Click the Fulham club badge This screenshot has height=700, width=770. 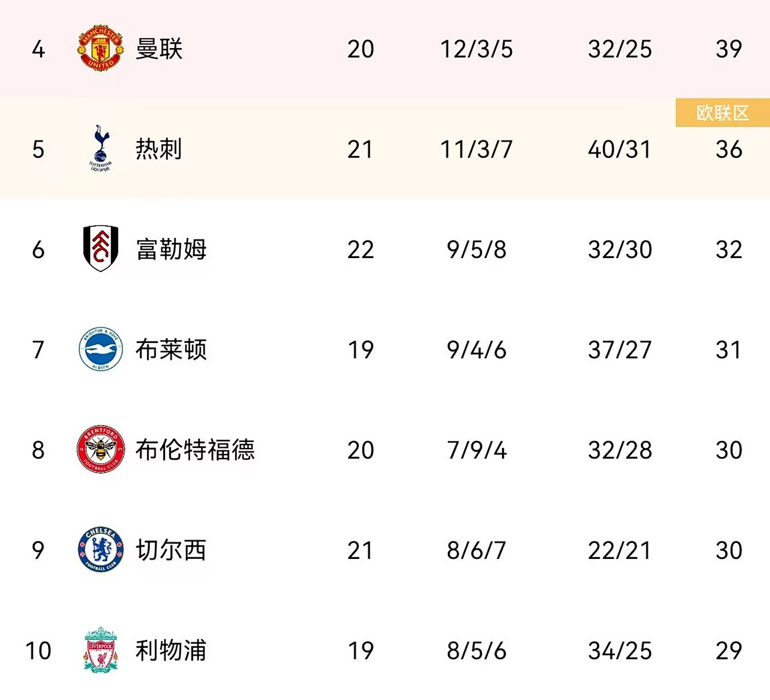pyautogui.click(x=101, y=249)
